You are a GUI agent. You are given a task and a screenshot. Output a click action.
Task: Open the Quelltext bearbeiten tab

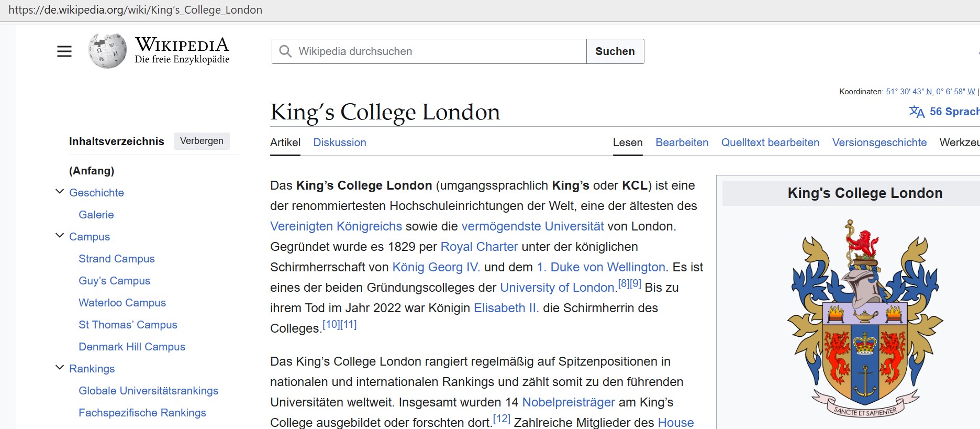[770, 142]
